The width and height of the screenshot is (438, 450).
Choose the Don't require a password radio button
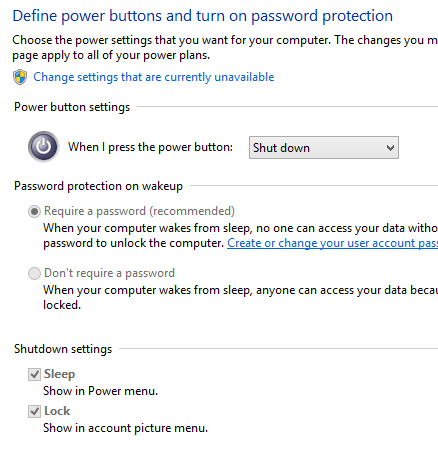tap(34, 273)
